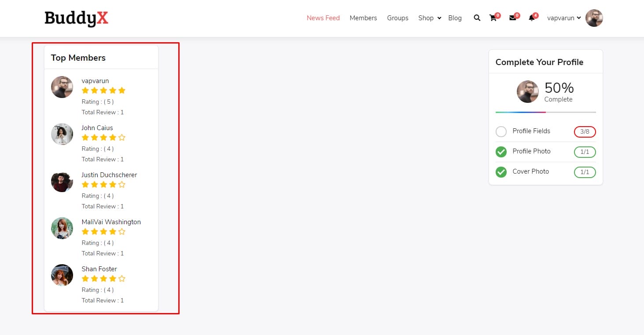Click the green Cover Photo checkmark
Viewport: 644px width, 335px height.
click(x=501, y=172)
